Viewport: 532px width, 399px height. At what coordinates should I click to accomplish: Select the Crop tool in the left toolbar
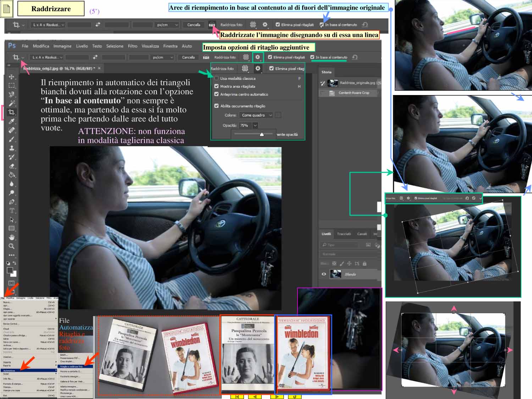pyautogui.click(x=11, y=112)
